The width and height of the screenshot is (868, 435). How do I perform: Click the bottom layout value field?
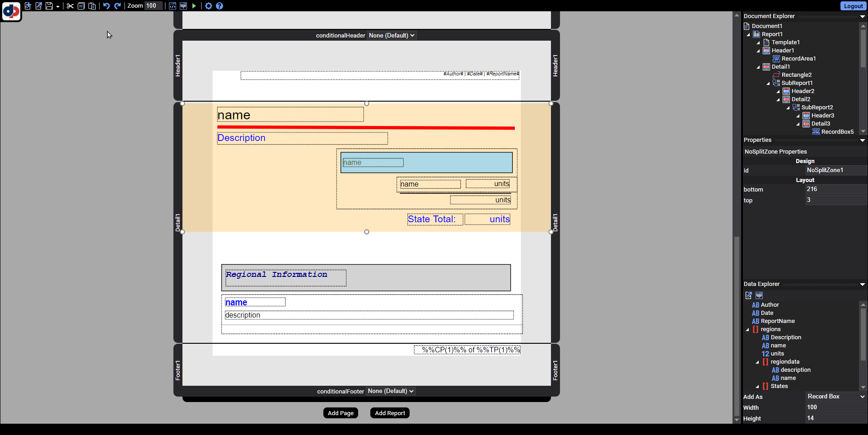tap(835, 189)
